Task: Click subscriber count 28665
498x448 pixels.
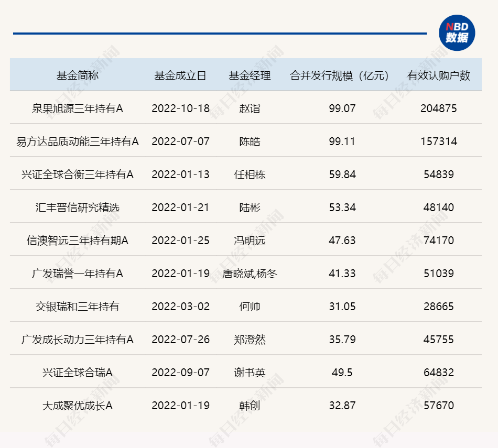Action: point(439,307)
